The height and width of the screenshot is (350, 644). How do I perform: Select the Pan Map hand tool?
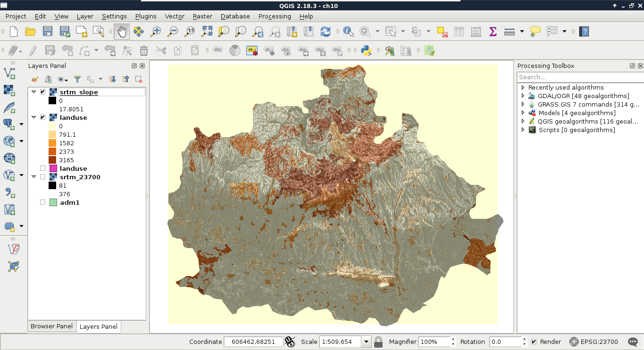(x=122, y=32)
